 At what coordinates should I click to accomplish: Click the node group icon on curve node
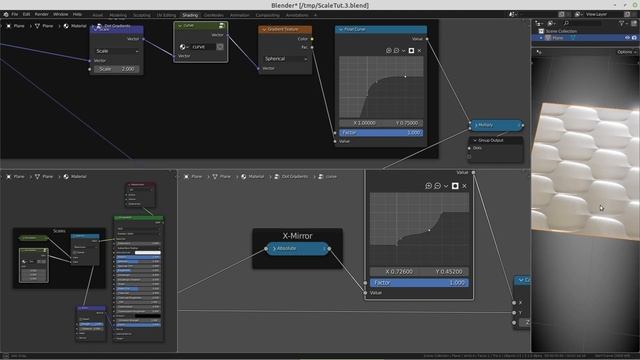click(x=222, y=26)
